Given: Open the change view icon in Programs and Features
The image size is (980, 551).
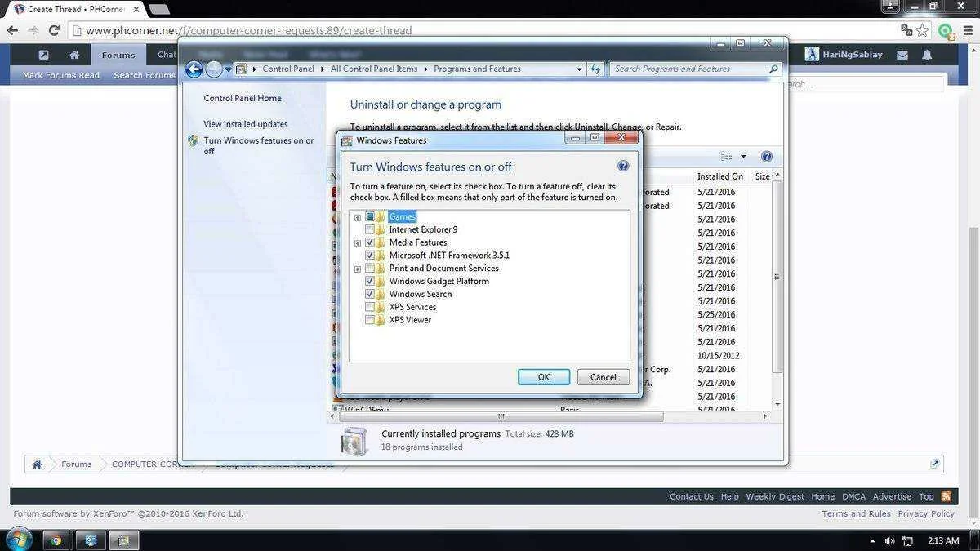Looking at the screenshot, I should [727, 157].
